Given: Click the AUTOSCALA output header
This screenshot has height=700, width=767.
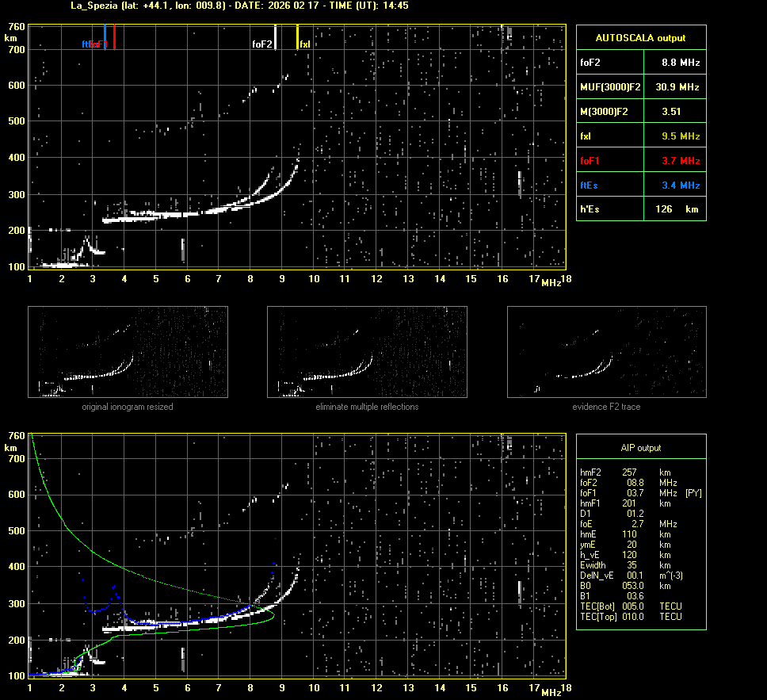Looking at the screenshot, I should click(x=640, y=37).
